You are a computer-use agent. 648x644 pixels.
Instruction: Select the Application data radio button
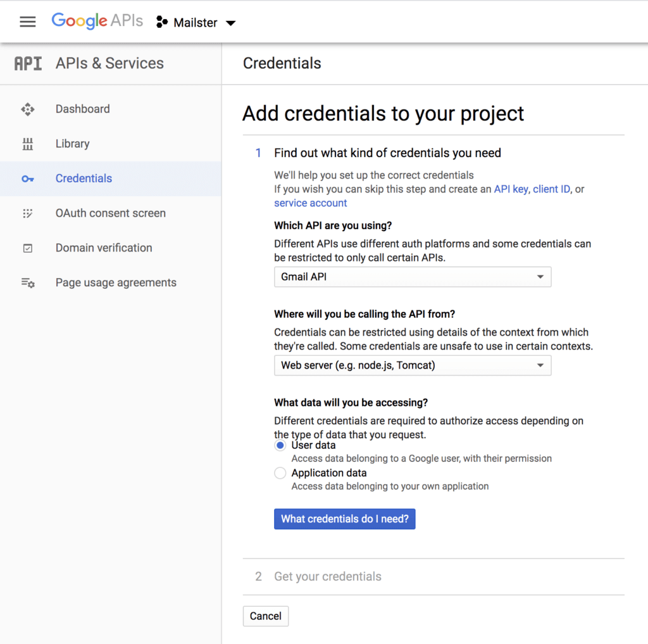point(280,473)
